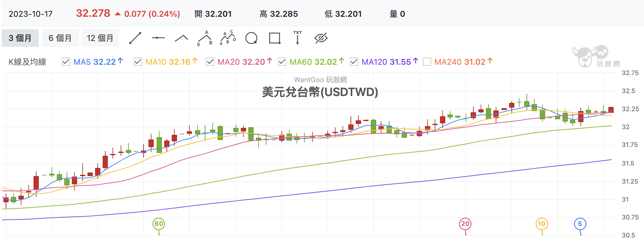
Task: Select the trend line drawing tool
Action: coord(135,38)
